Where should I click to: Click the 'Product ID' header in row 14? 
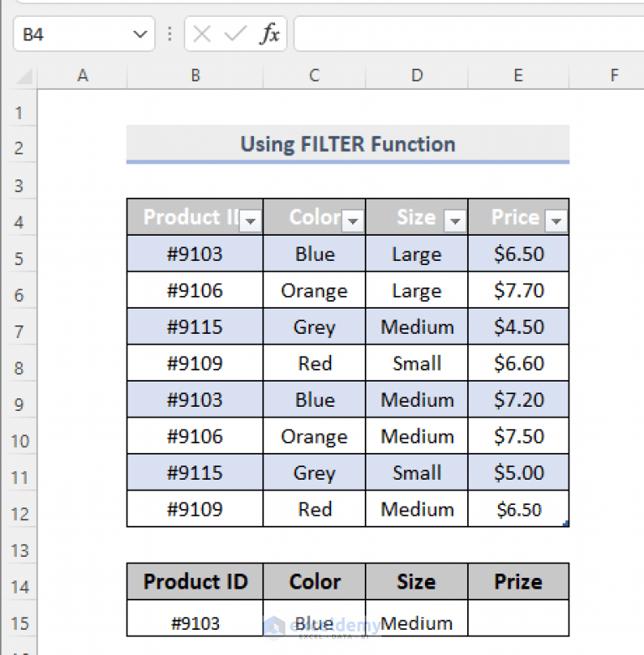click(x=195, y=581)
